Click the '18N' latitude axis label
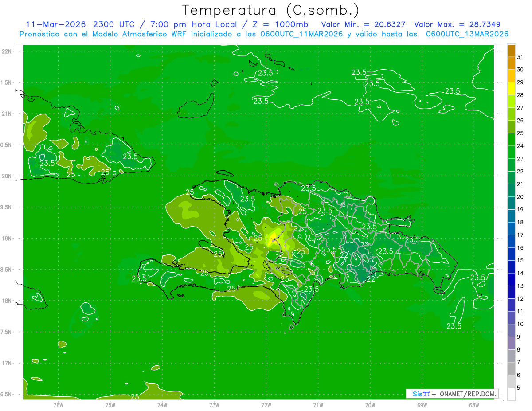The height and width of the screenshot is (411, 532). click(x=8, y=301)
